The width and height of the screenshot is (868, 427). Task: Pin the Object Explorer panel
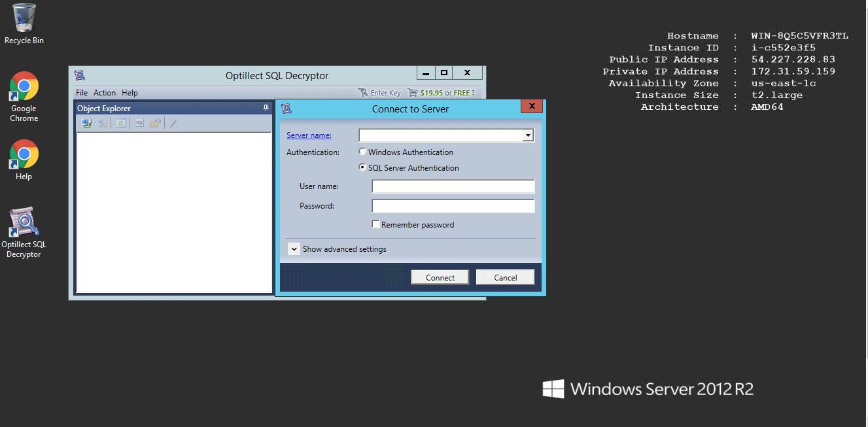[x=266, y=108]
